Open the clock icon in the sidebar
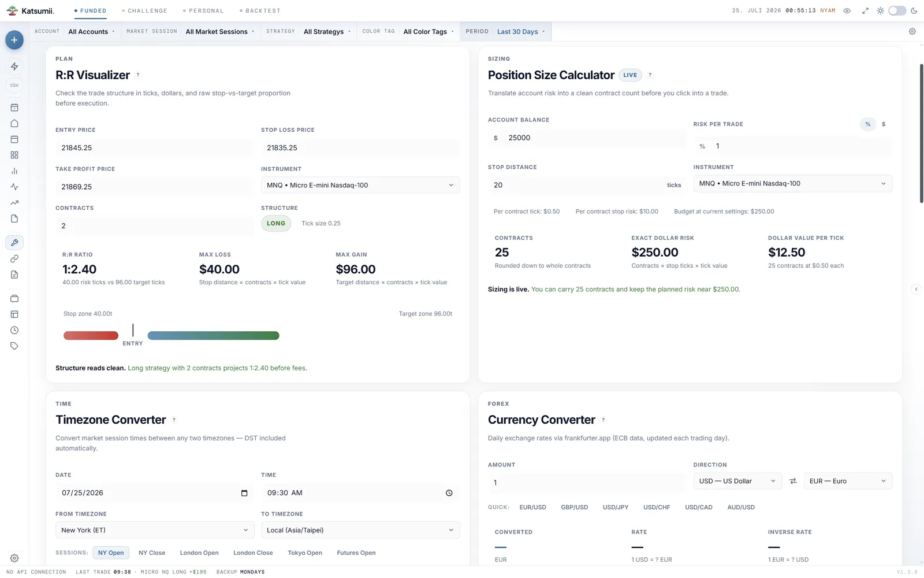 tap(14, 330)
